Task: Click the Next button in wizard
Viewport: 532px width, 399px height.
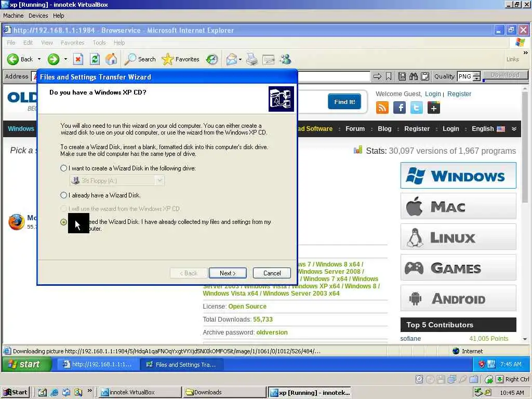Action: click(x=228, y=273)
